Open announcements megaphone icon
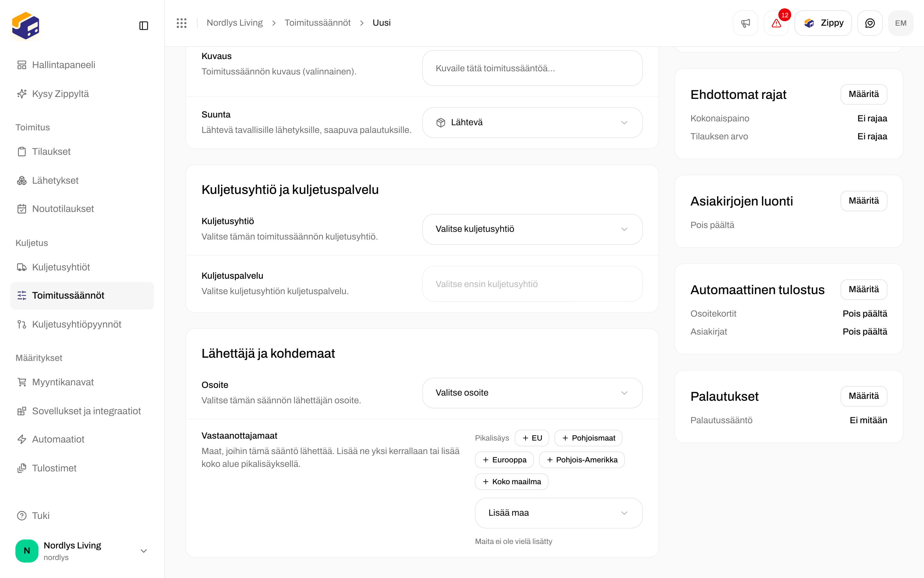Viewport: 924px width, 578px height. coord(745,23)
